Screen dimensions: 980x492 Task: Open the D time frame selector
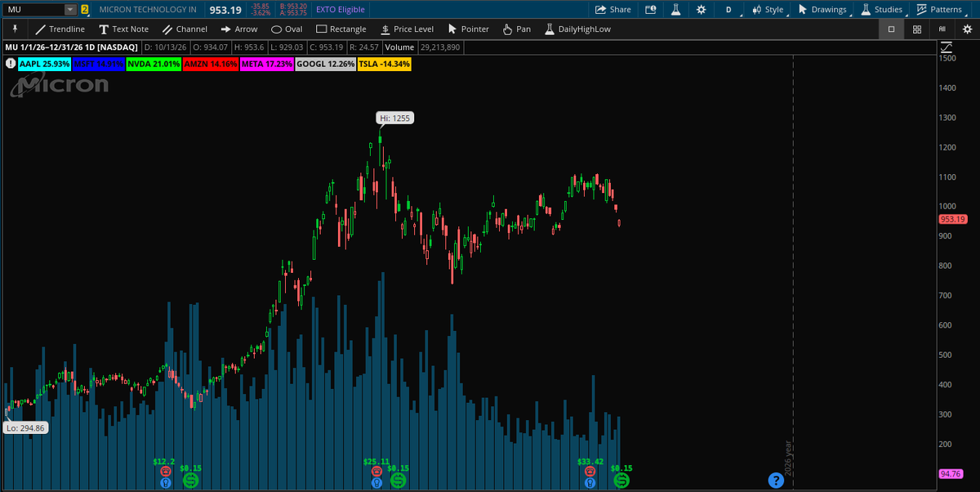coord(728,10)
